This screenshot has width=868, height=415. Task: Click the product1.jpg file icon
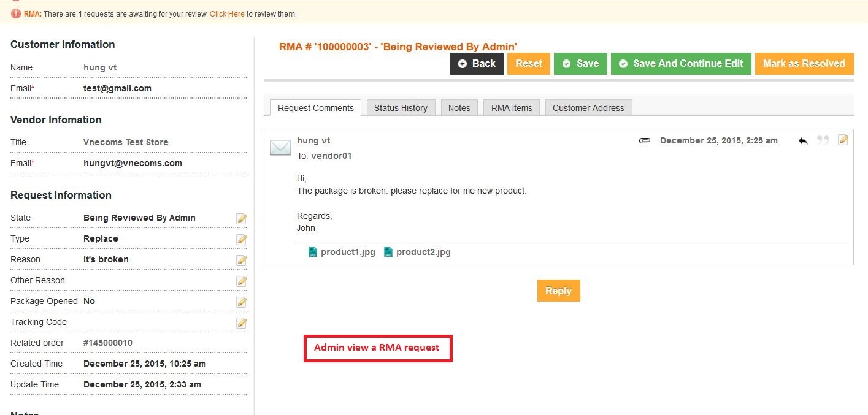tap(313, 252)
